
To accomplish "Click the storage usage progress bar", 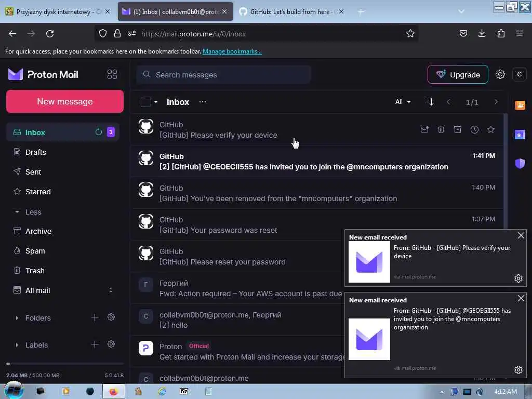I will click(x=65, y=364).
